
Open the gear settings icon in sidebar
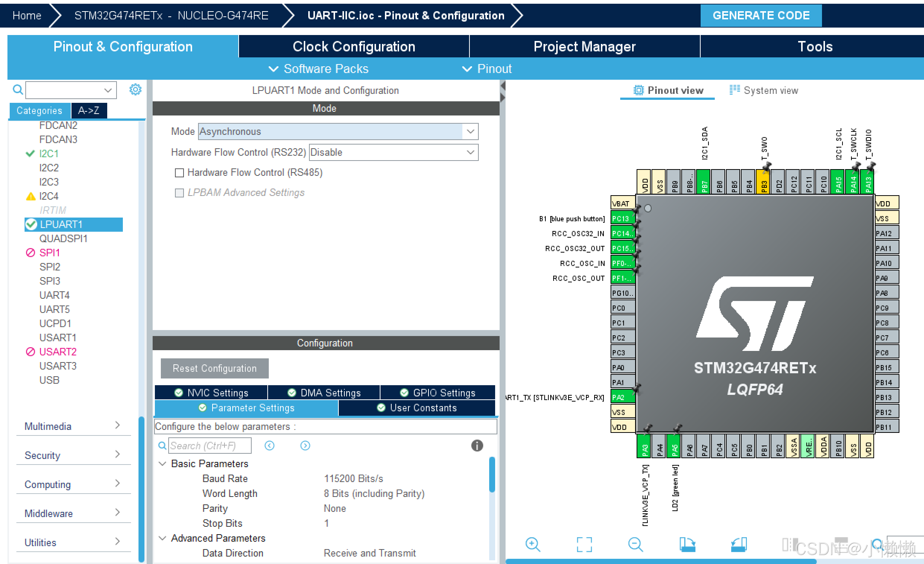135,90
